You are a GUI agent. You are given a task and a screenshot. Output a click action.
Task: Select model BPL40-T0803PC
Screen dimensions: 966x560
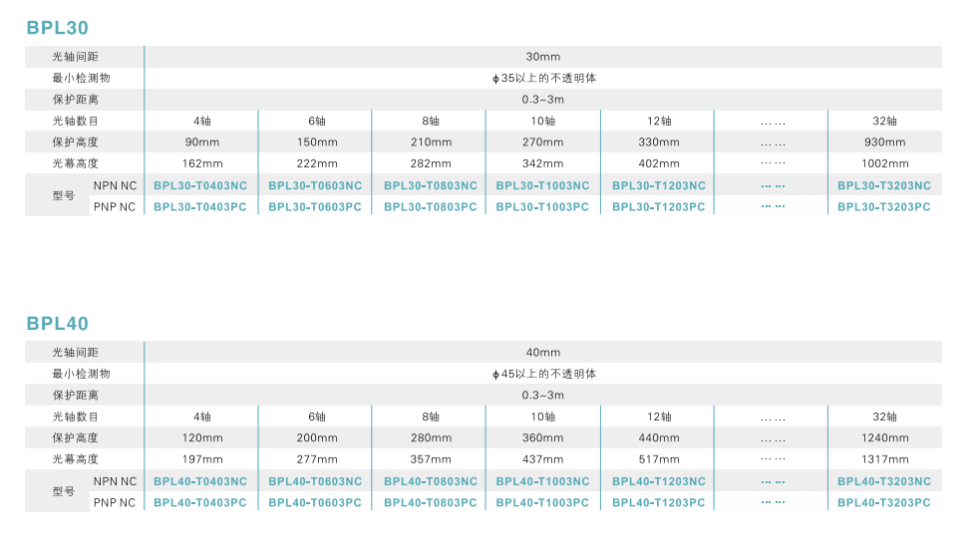click(431, 503)
